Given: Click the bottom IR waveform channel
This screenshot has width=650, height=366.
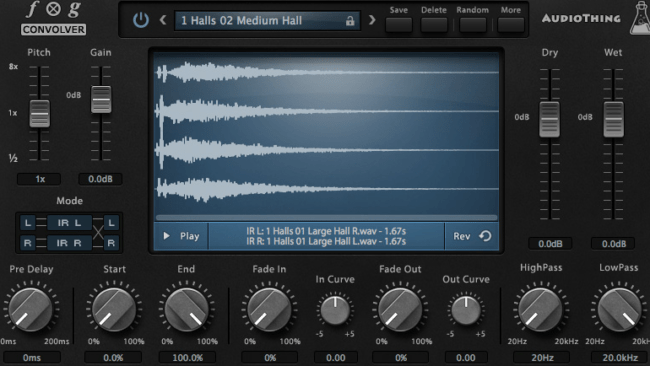Looking at the screenshot, I should tap(327, 189).
